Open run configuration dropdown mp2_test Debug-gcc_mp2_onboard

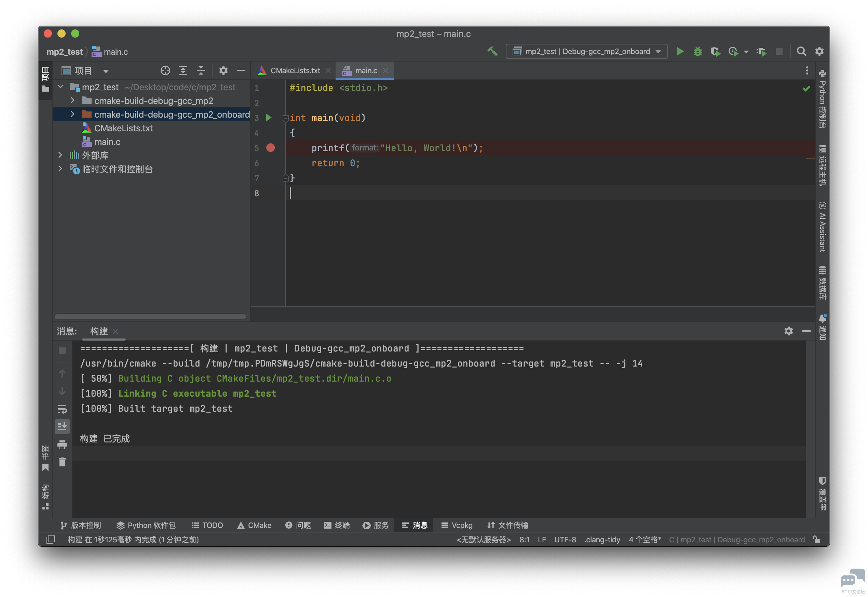click(586, 51)
